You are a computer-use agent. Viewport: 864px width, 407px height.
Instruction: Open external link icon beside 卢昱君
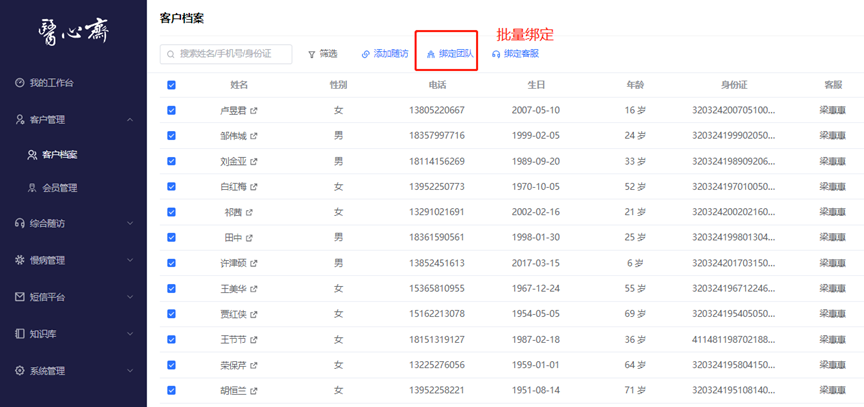click(253, 110)
